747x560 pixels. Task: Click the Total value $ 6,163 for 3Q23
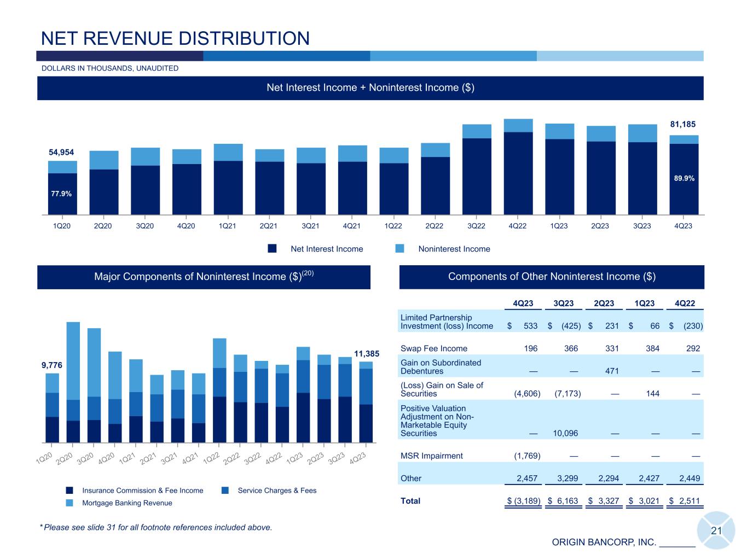tap(563, 501)
